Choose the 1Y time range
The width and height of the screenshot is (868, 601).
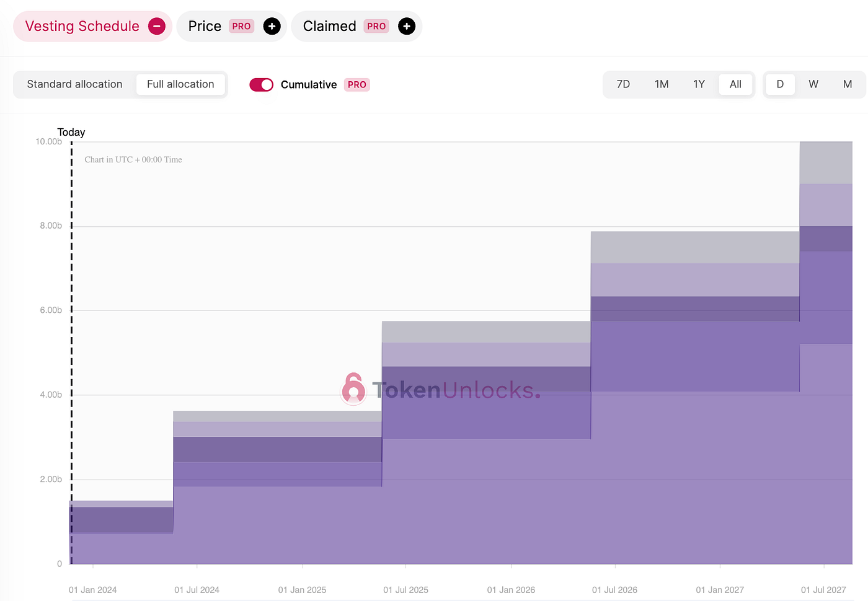click(699, 84)
